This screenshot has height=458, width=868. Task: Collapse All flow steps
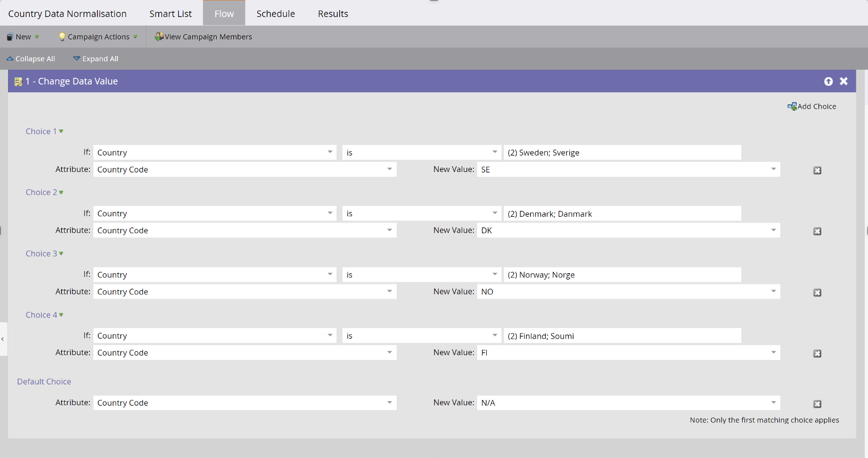pos(31,59)
